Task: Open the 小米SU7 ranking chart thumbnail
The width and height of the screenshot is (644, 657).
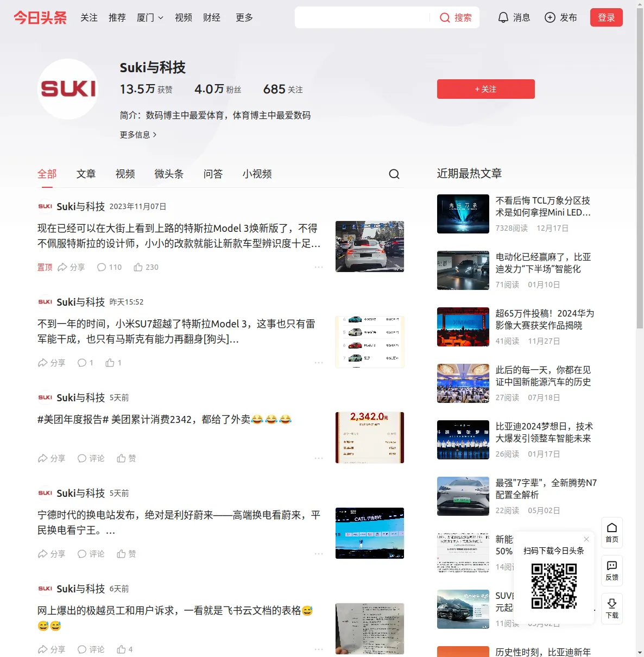Action: click(x=370, y=342)
